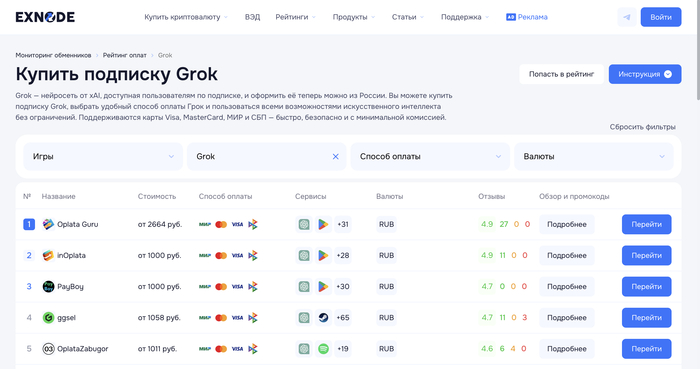Click the Google Play icon in PayBoy row
This screenshot has width=700, height=369.
[x=323, y=286]
